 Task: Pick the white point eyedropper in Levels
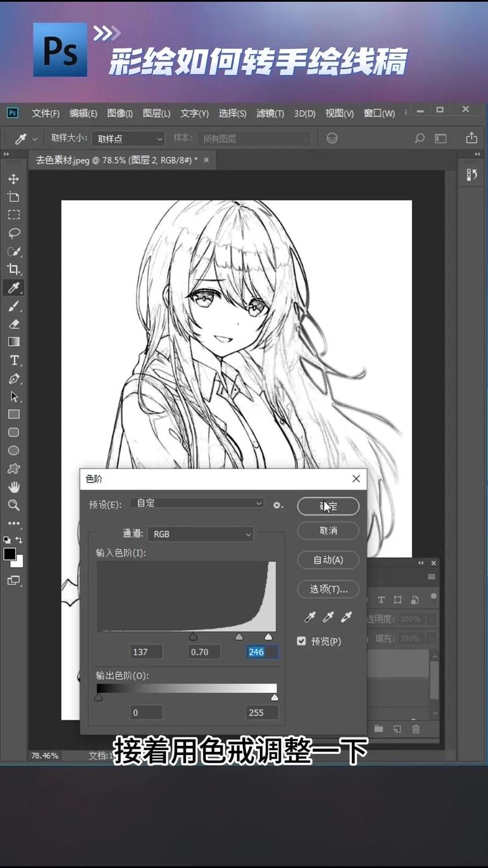[x=346, y=617]
